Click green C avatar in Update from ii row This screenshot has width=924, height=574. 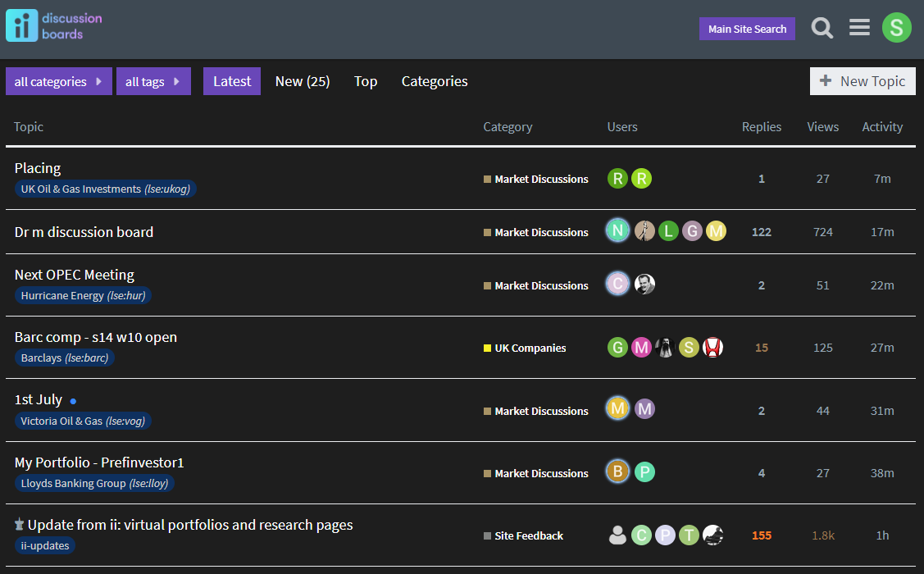(641, 535)
